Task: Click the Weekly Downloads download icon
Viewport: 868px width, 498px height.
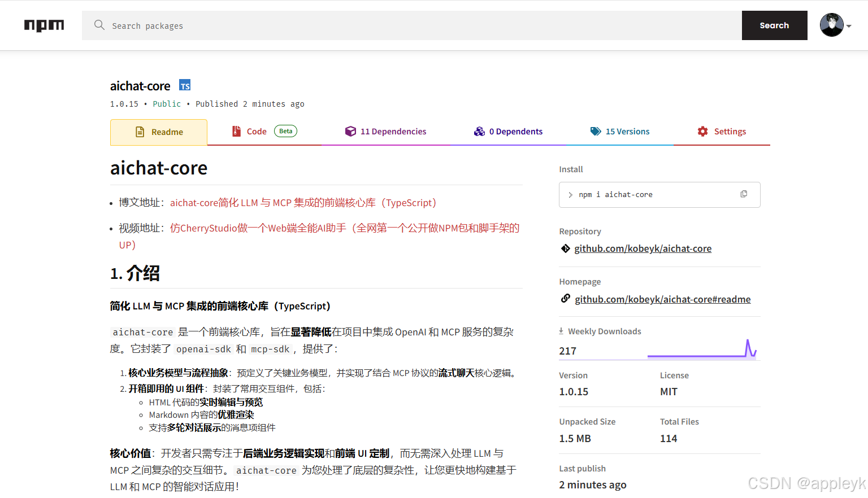Action: (x=561, y=331)
